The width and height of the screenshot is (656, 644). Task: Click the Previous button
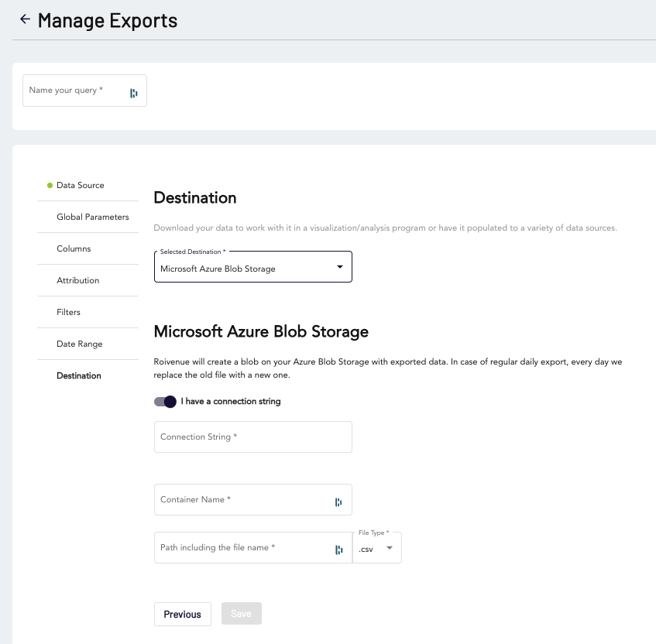[183, 614]
